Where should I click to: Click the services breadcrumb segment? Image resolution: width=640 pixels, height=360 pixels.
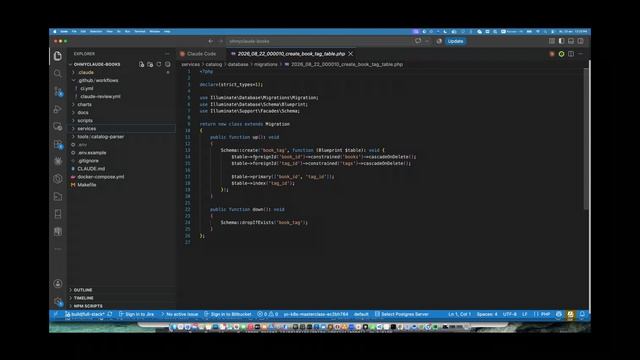pyautogui.click(x=191, y=64)
